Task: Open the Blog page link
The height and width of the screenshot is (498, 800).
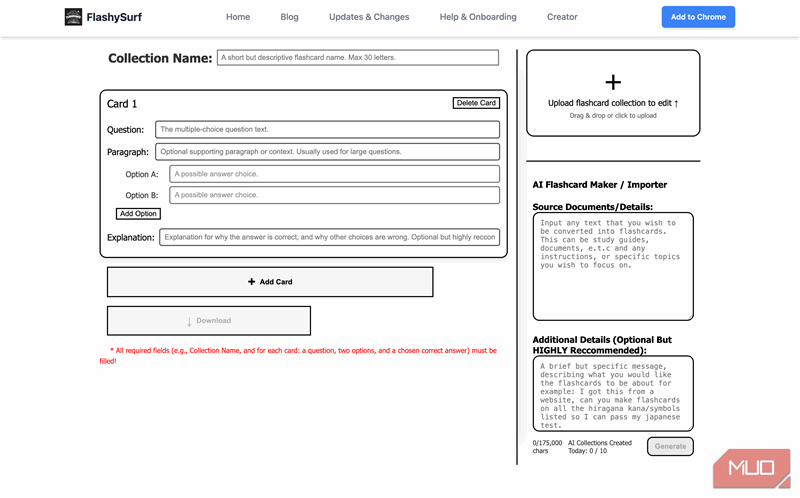Action: click(x=289, y=17)
